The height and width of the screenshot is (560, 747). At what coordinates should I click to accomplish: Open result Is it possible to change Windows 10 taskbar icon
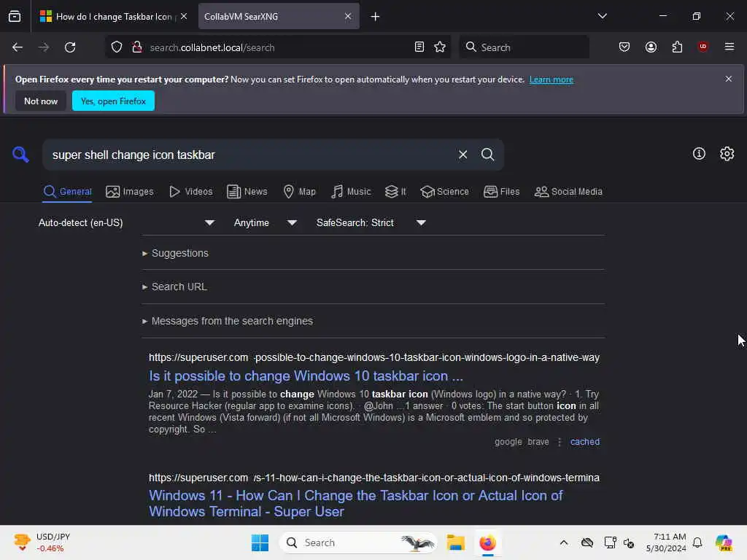pyautogui.click(x=306, y=376)
